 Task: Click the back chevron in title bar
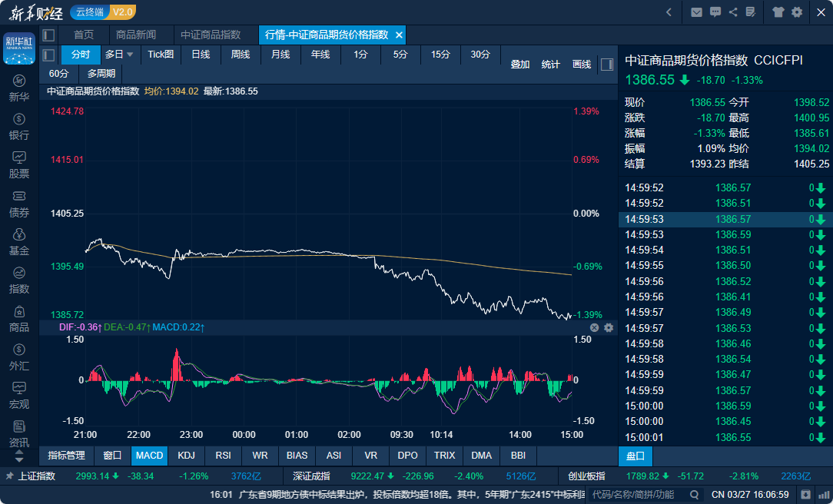(x=668, y=12)
